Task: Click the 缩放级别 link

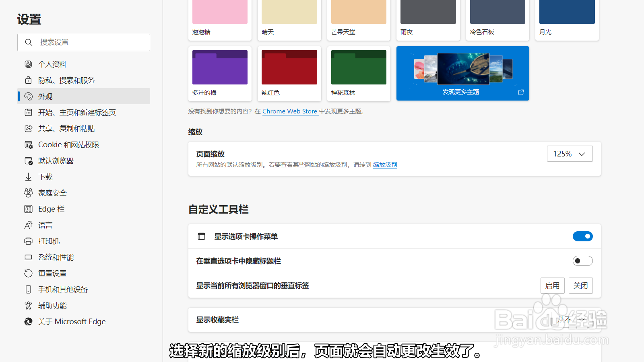Action: click(384, 165)
